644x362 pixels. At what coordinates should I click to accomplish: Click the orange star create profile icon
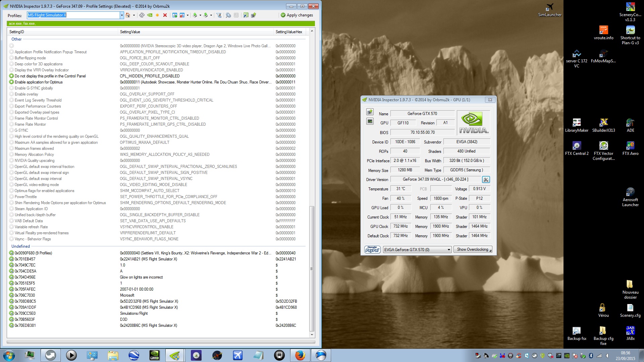157,15
